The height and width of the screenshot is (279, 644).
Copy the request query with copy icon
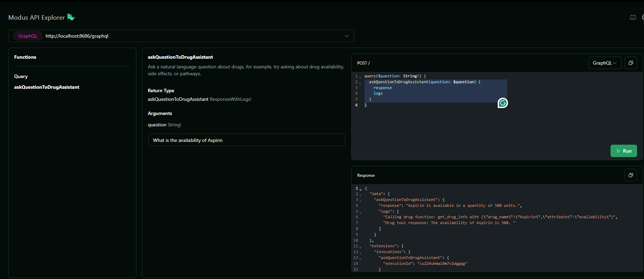pyautogui.click(x=631, y=63)
